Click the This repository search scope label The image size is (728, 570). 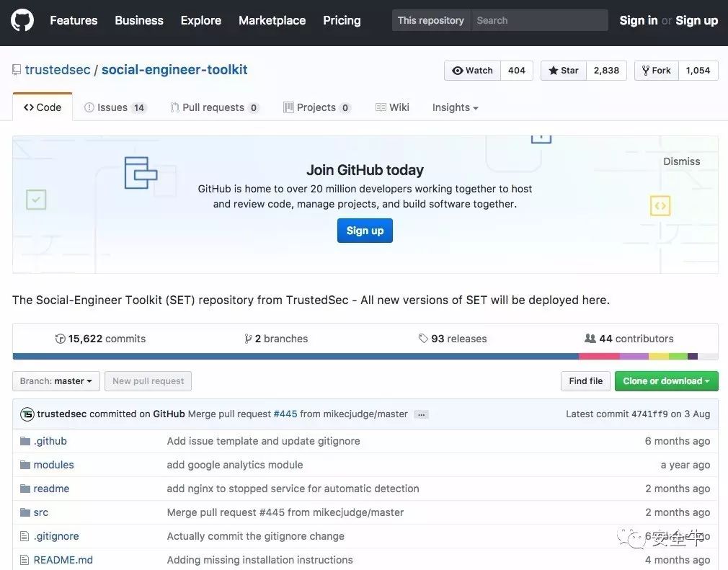click(x=431, y=20)
